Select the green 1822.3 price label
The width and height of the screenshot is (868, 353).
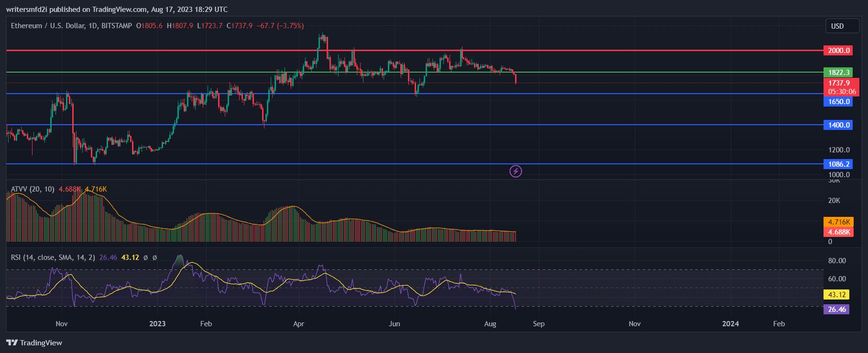(x=838, y=73)
